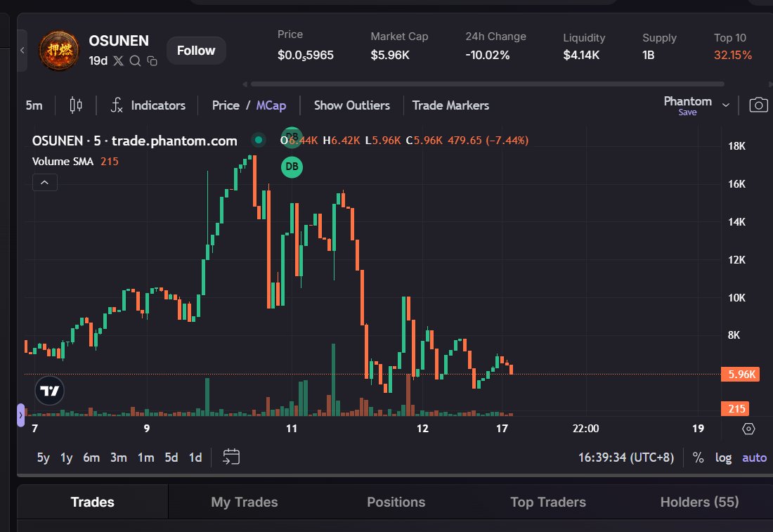Open the candlestick chart style selector
Image resolution: width=773 pixels, height=532 pixels.
pos(75,105)
